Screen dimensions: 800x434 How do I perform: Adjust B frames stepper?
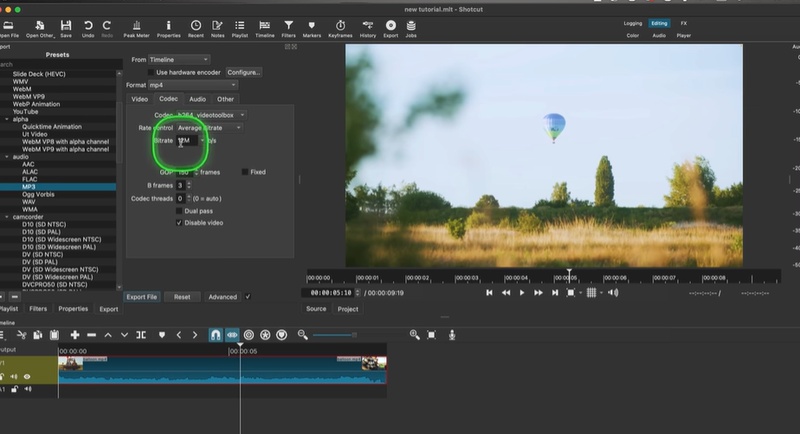coord(189,185)
